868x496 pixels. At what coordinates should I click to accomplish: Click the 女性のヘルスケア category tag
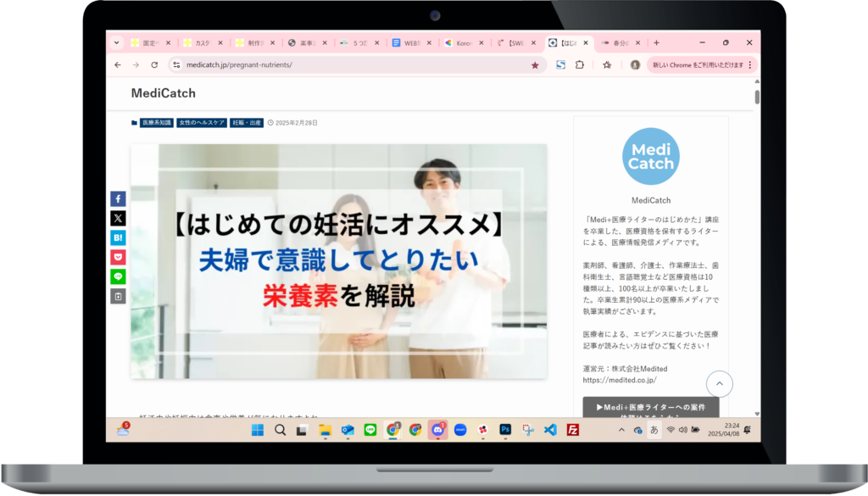[x=202, y=123]
